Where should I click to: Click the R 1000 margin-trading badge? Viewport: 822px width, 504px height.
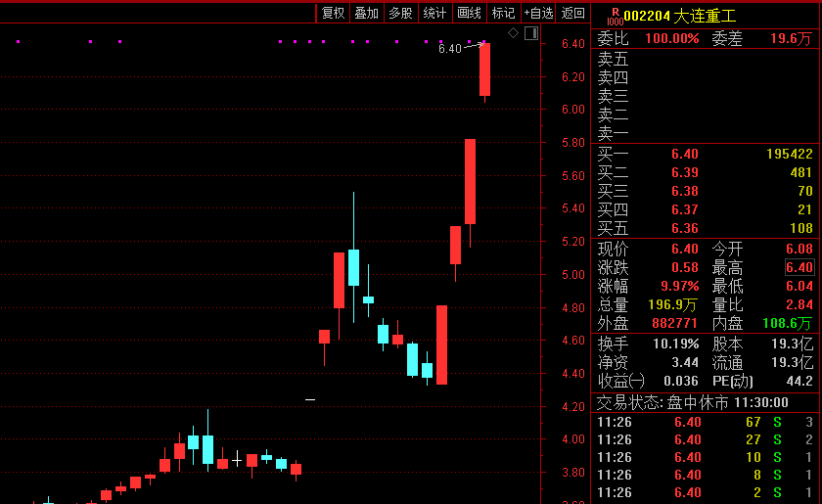pos(615,16)
